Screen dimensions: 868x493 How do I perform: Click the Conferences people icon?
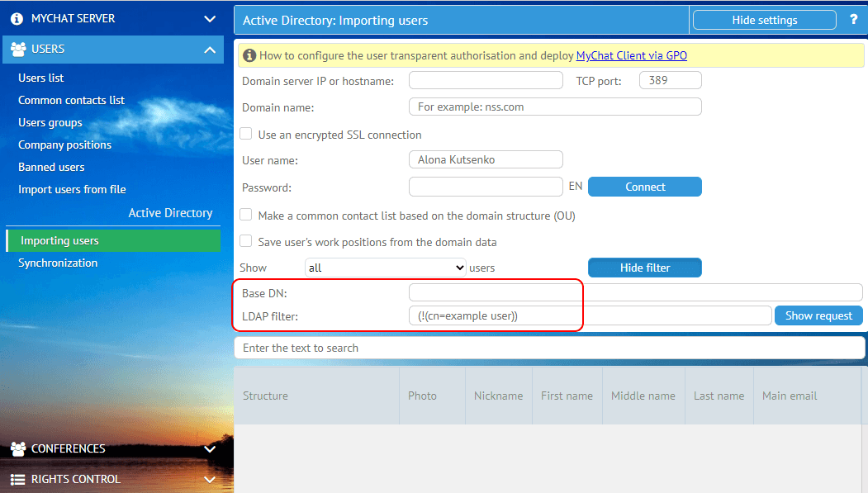(17, 448)
